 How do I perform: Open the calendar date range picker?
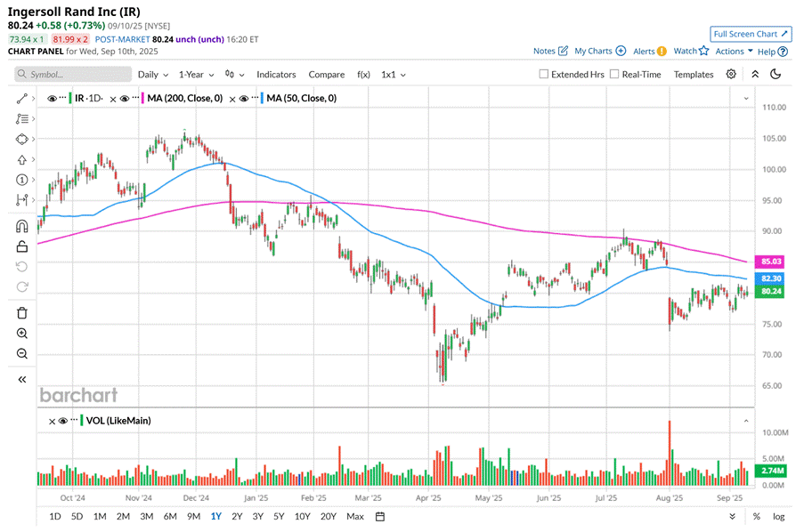coord(380,516)
